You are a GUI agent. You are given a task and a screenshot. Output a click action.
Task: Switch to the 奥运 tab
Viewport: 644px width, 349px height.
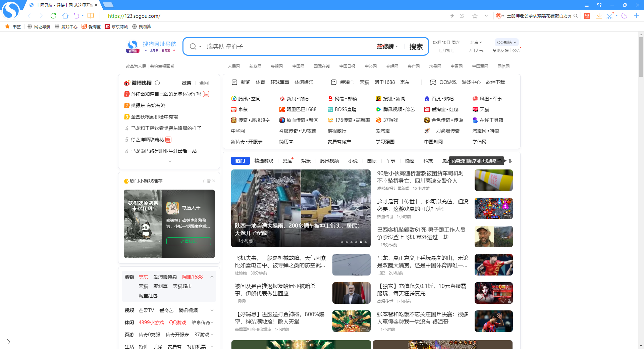287,161
